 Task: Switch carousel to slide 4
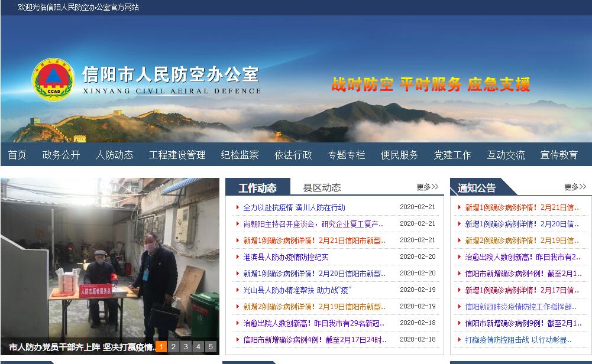point(198,347)
